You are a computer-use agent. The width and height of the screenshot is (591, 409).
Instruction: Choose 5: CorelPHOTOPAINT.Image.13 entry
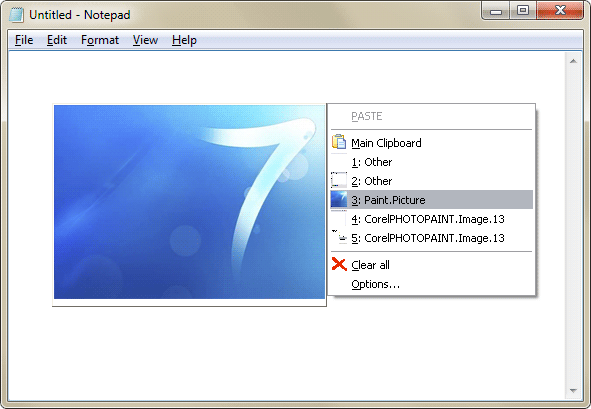tap(432, 238)
